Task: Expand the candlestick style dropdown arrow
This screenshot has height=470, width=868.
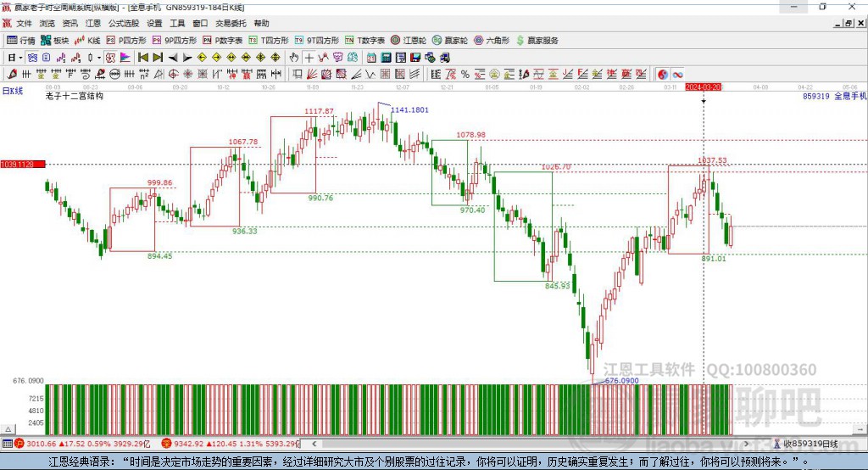Action: (99, 58)
